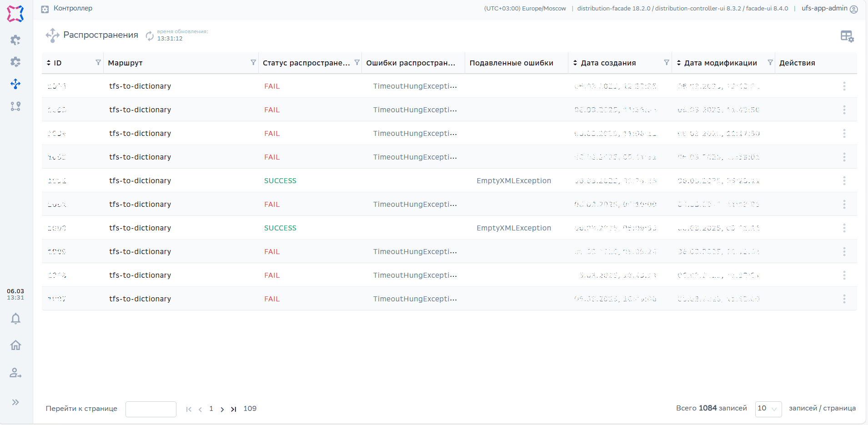Click the refresh icon beside update time

(150, 35)
